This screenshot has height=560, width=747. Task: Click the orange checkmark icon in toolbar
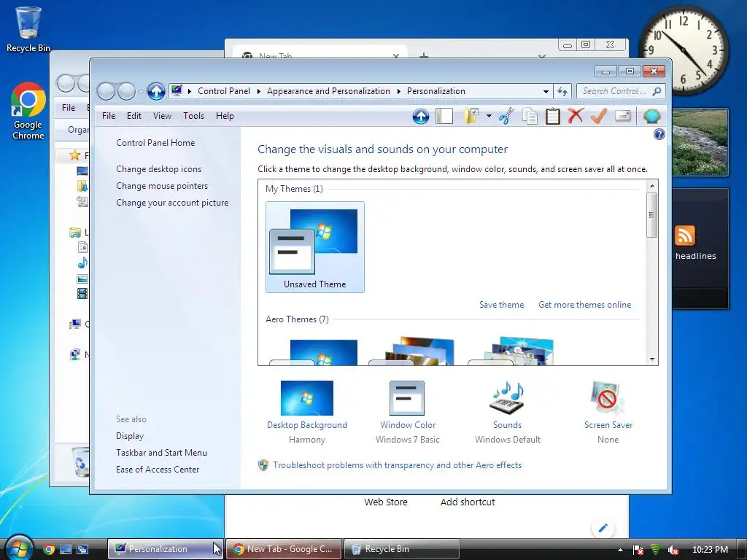599,116
